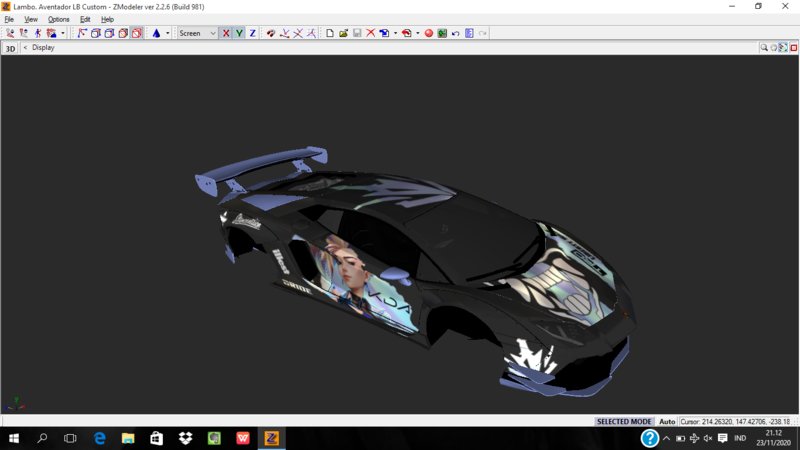Open the Screen axes combo box
Screen dimensions: 800x450
[x=197, y=33]
